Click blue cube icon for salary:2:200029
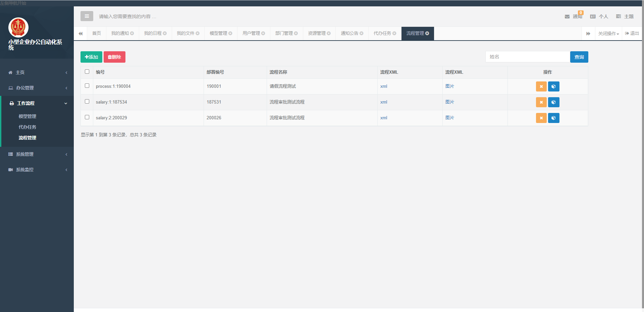The width and height of the screenshot is (644, 312). click(x=554, y=118)
